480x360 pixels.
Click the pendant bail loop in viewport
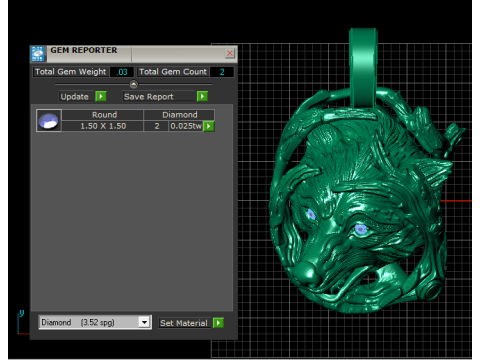tap(363, 68)
